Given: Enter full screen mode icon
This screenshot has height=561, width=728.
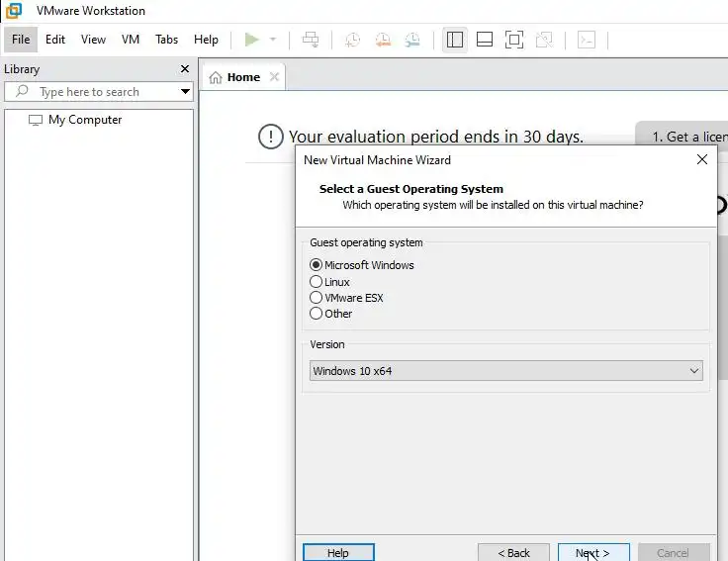Looking at the screenshot, I should (514, 40).
